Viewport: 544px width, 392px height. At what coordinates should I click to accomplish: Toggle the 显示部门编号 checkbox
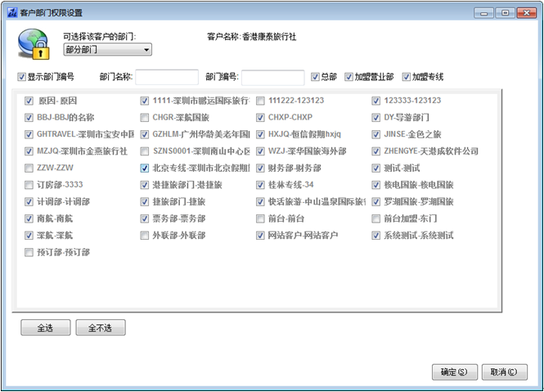coord(21,77)
